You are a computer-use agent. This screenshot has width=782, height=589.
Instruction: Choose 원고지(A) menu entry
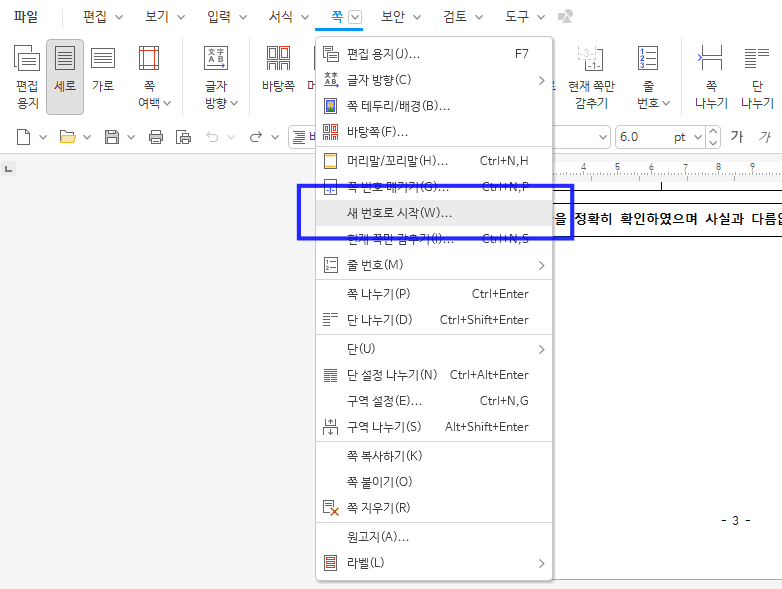tap(434, 537)
